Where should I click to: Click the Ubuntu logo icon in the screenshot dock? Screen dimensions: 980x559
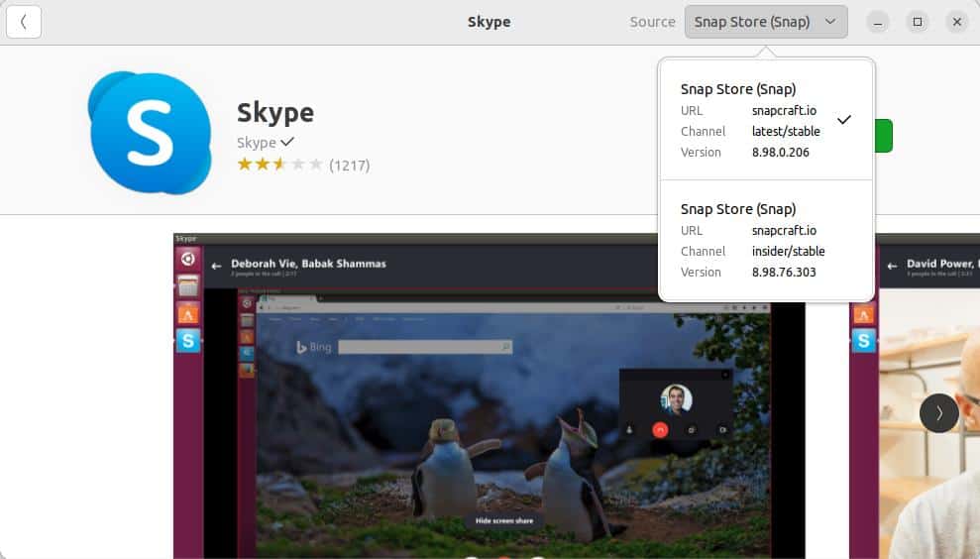(x=188, y=261)
